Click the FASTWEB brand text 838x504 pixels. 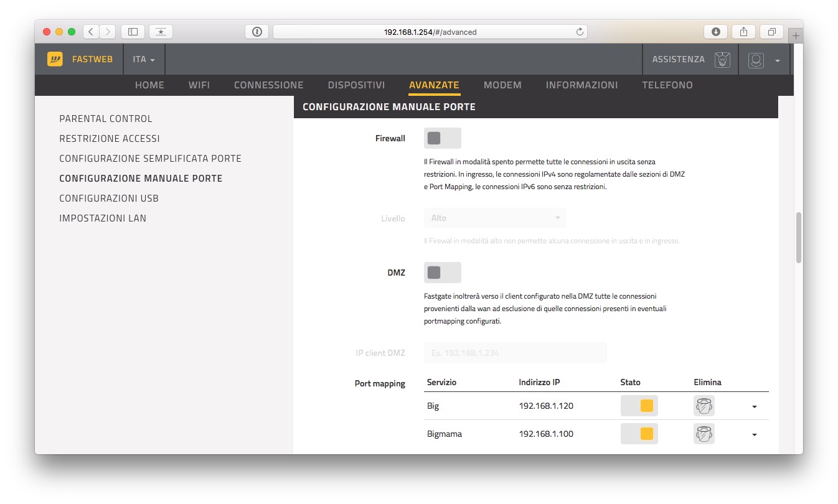click(x=93, y=60)
